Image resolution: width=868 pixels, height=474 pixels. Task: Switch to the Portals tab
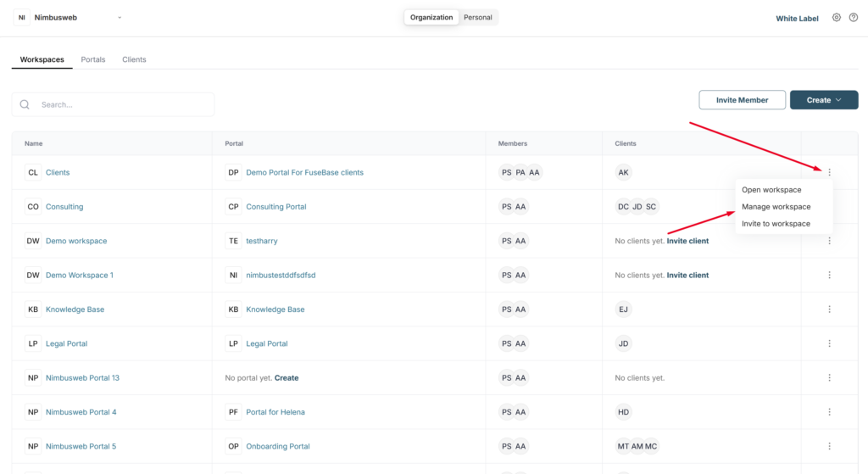93,59
